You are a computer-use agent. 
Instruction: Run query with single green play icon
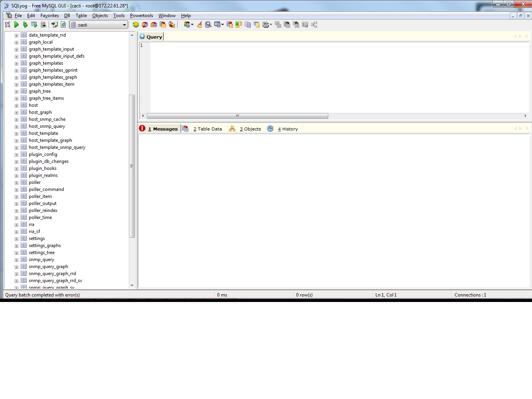click(16, 25)
